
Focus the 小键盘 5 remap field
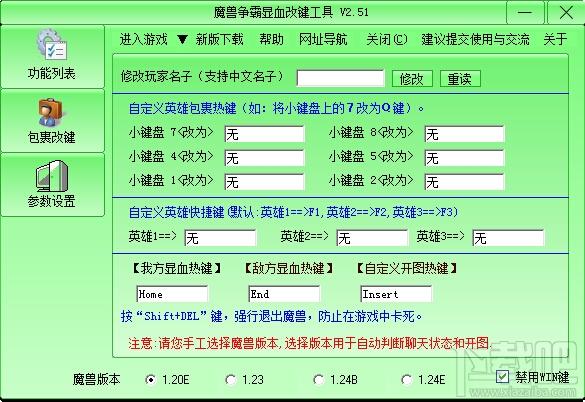tap(464, 158)
